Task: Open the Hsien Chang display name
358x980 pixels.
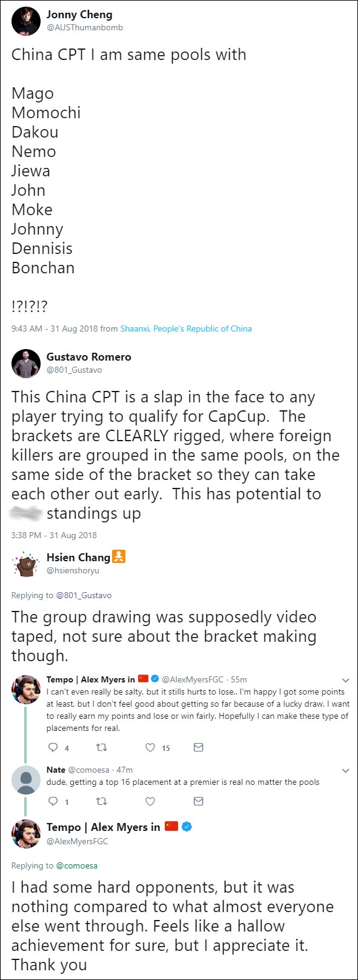Action: [79, 557]
